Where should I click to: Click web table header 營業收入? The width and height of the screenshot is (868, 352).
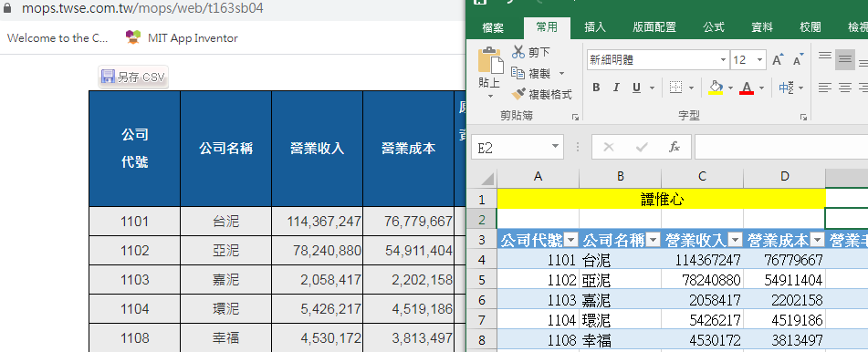pyautogui.click(x=318, y=149)
